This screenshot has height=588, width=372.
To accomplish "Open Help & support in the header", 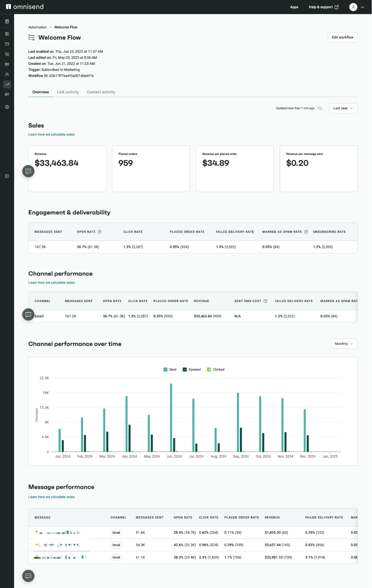I will point(323,7).
